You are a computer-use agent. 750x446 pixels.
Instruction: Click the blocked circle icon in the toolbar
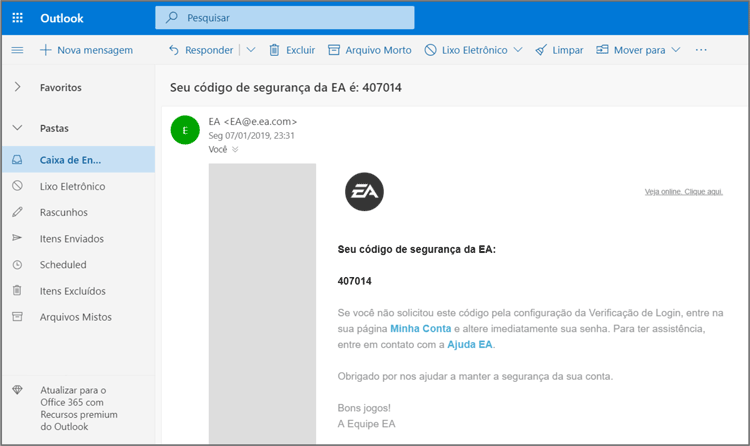pyautogui.click(x=430, y=50)
